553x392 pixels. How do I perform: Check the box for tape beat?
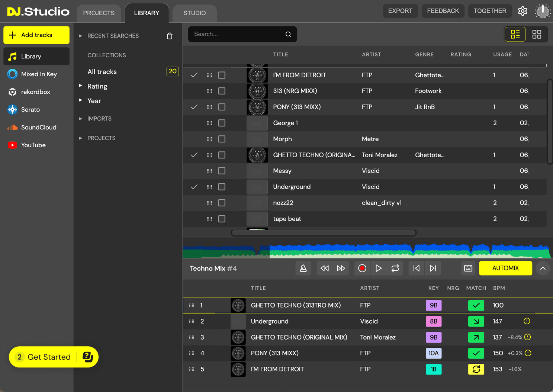pyautogui.click(x=222, y=219)
